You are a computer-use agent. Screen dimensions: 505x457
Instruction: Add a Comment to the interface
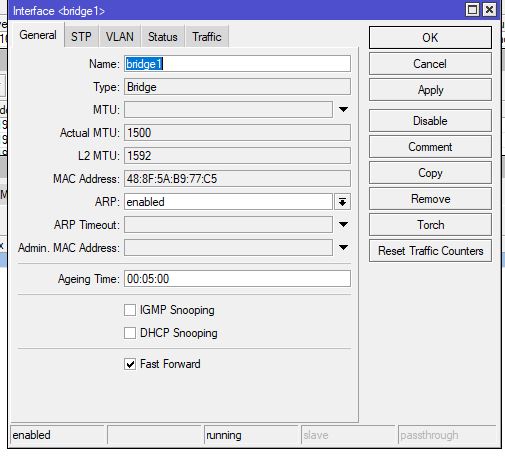pyautogui.click(x=430, y=147)
